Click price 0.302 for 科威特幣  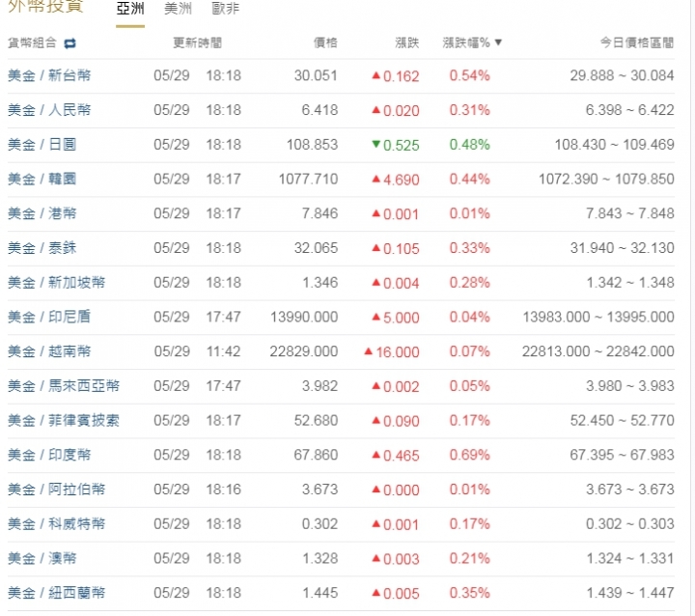click(x=320, y=524)
